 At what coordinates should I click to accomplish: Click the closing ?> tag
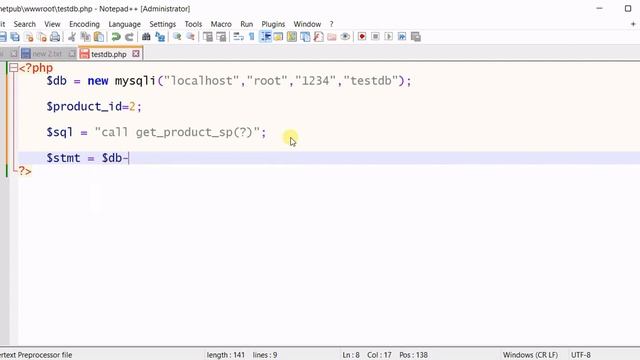coord(24,171)
